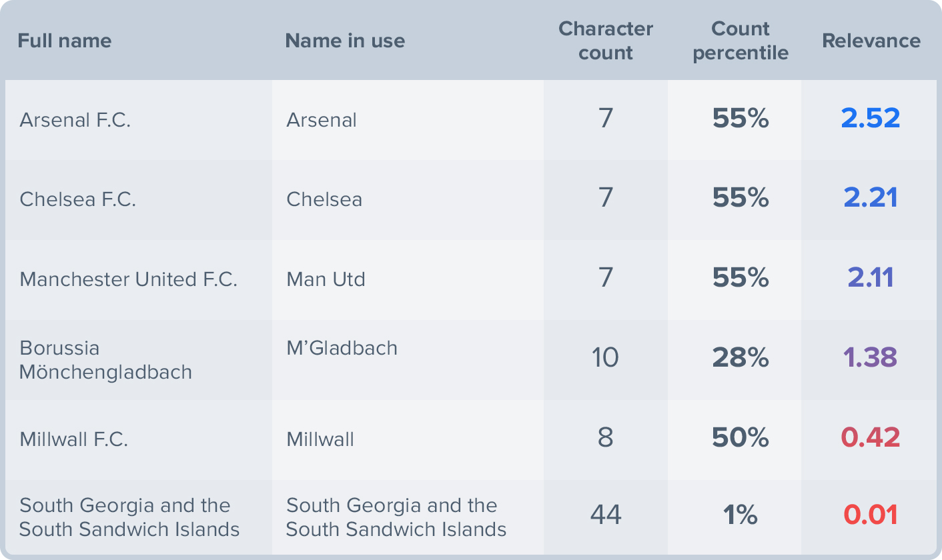The image size is (942, 560).
Task: Click the Name in use column header
Action: pyautogui.click(x=345, y=41)
